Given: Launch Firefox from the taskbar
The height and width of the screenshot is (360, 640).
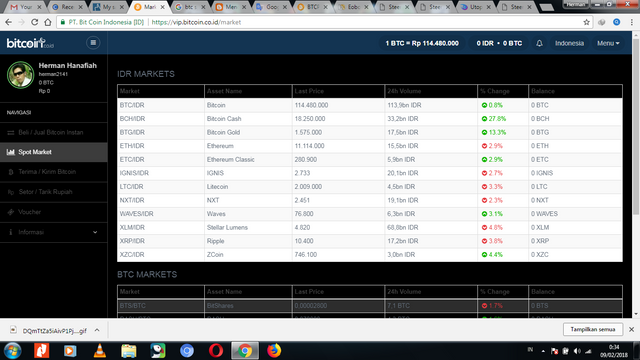Looking at the screenshot, I should tap(274, 351).
